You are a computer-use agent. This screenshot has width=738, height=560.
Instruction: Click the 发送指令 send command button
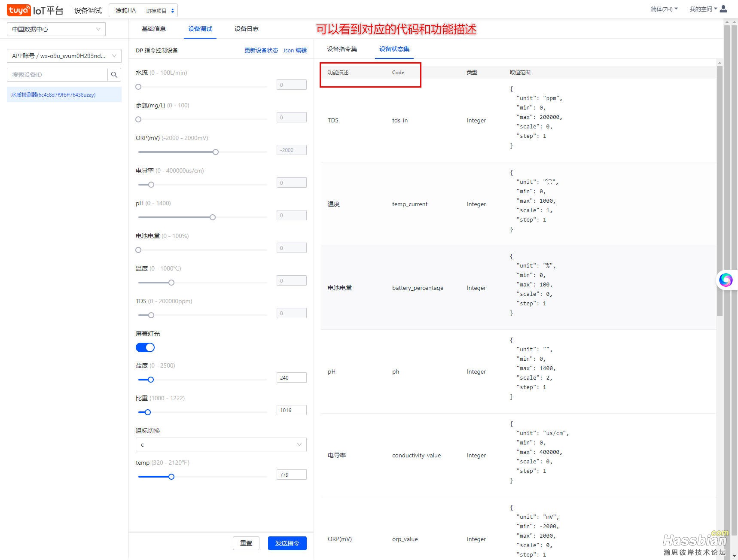287,543
